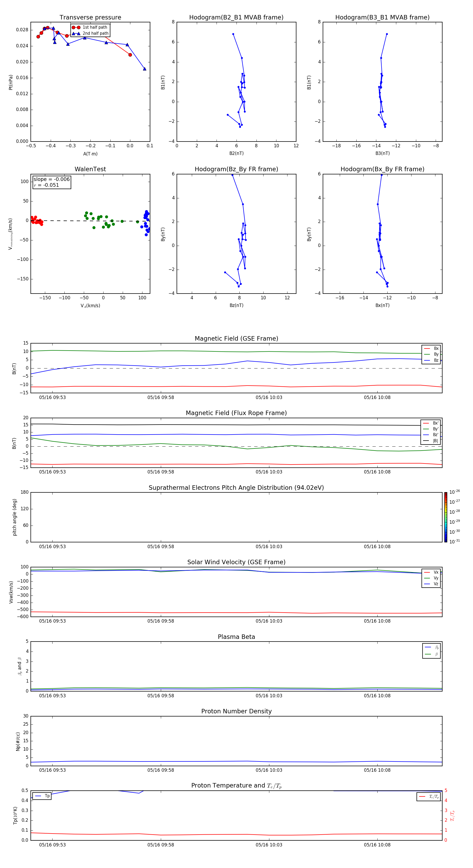Click the 'Np(#/cc)' axis label
Screen dimensions: 473x868
18,741
